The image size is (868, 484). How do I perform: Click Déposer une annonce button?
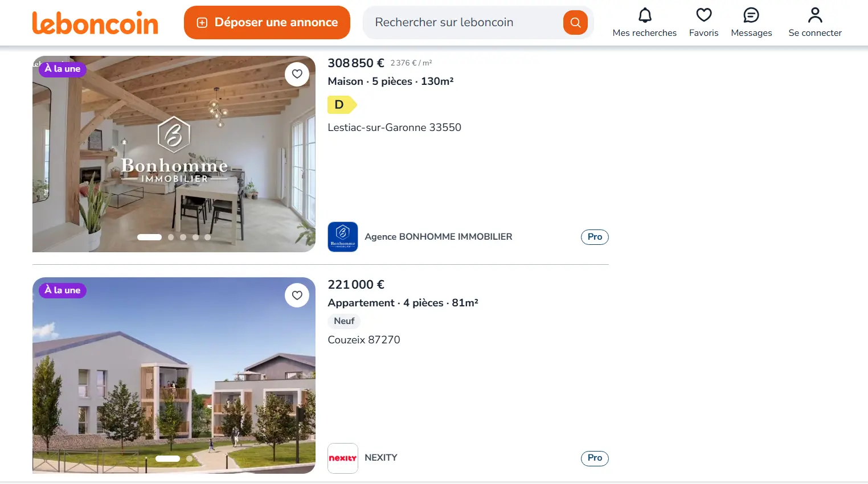(267, 23)
